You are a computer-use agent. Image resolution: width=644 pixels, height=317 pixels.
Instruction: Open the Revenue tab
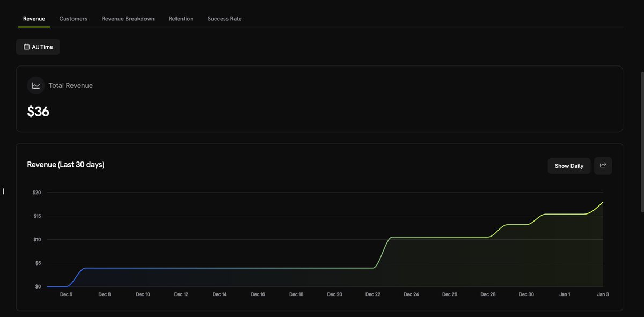point(34,19)
